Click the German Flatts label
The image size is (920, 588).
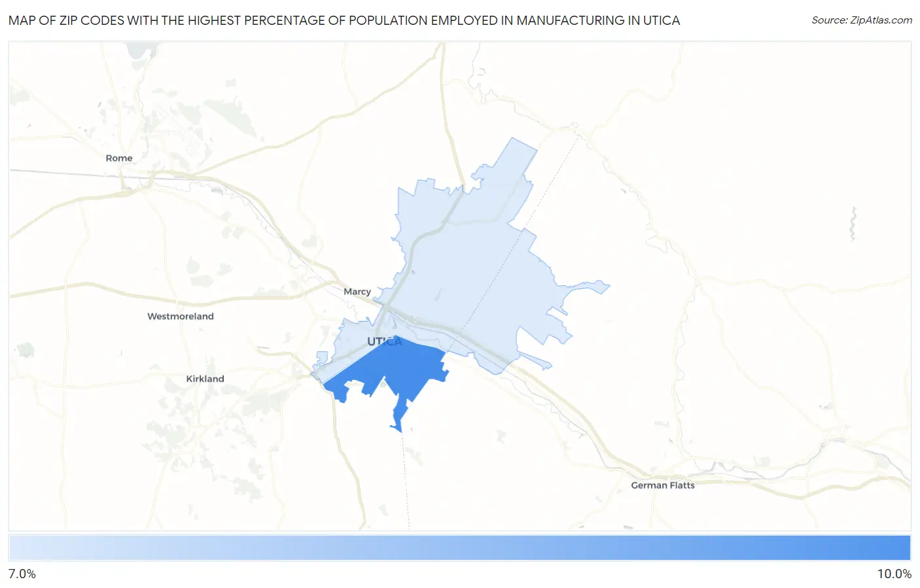[663, 485]
